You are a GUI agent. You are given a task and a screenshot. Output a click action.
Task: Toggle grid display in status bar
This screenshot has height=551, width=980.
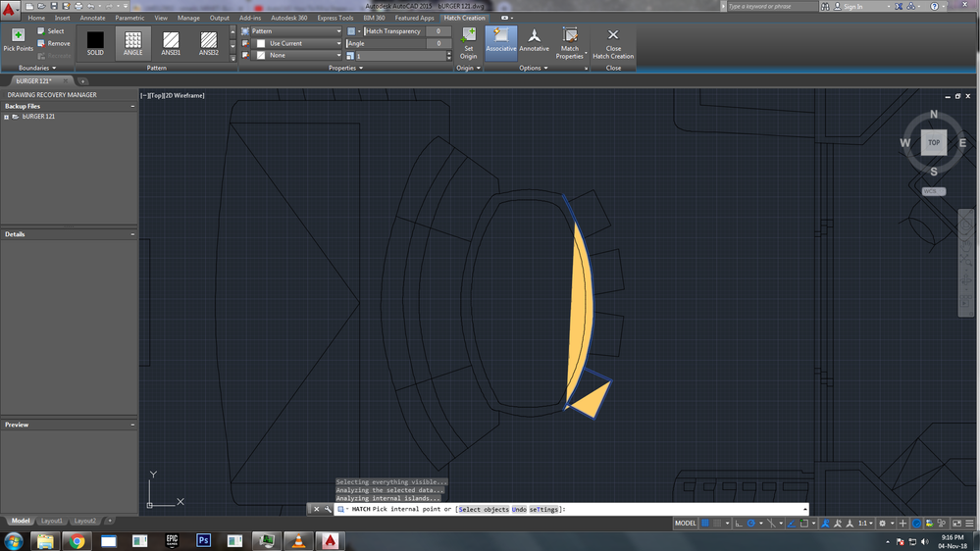click(x=705, y=523)
